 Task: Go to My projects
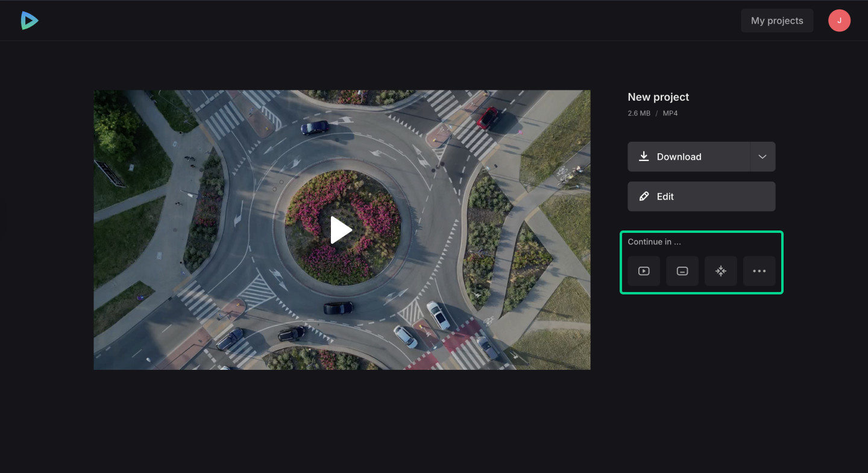click(x=776, y=21)
